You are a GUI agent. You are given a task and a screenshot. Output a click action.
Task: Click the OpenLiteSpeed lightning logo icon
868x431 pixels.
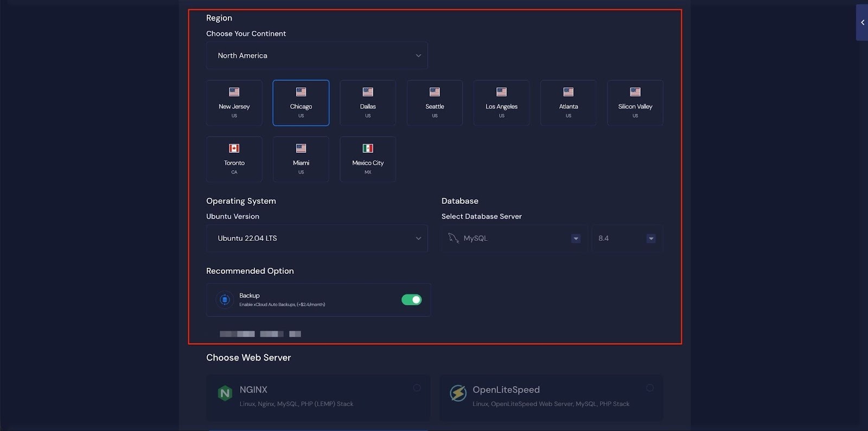click(x=458, y=393)
